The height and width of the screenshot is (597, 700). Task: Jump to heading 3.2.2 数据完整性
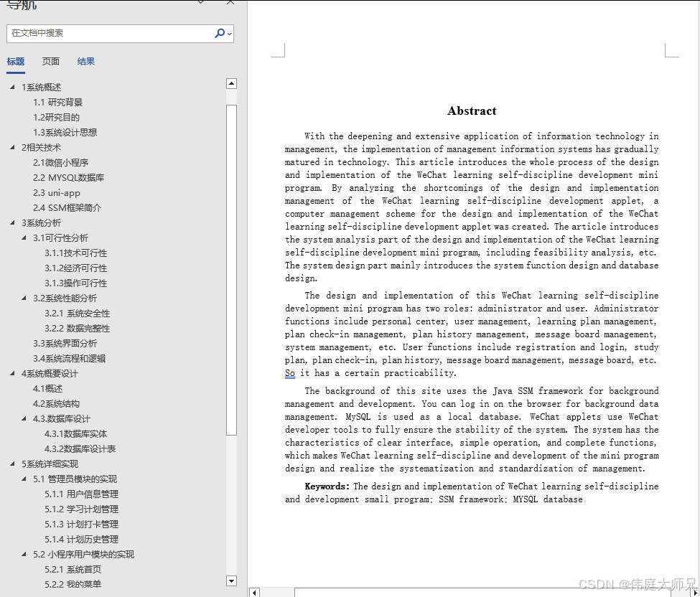78,329
